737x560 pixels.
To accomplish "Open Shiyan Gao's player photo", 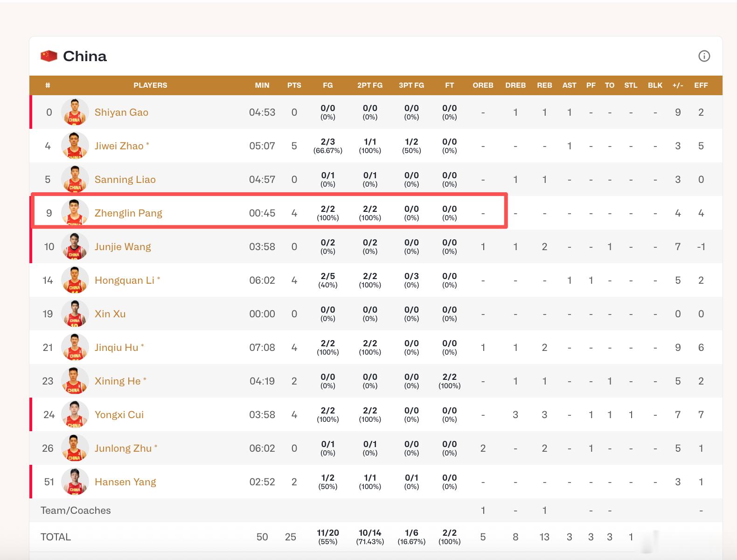I will tap(75, 112).
